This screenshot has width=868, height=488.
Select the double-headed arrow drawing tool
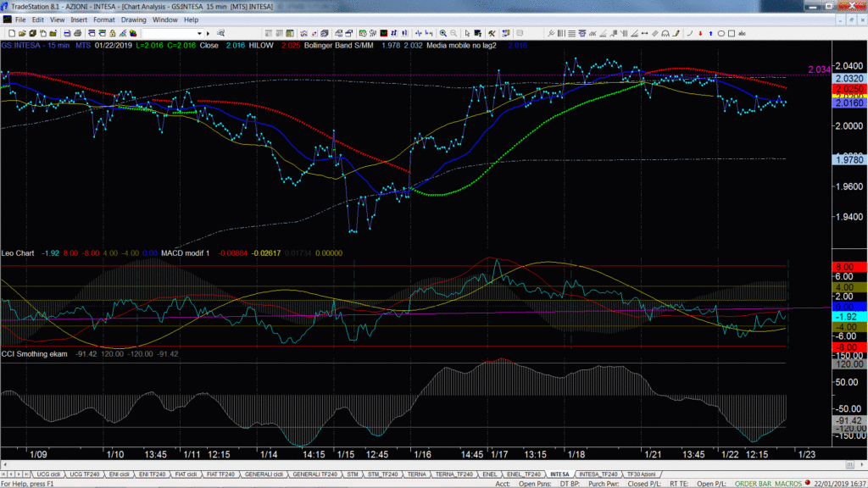pos(644,33)
